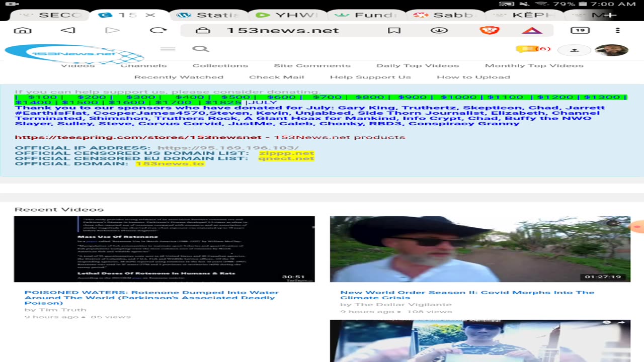Open How to Upload page
This screenshot has height=362, width=644.
[473, 77]
